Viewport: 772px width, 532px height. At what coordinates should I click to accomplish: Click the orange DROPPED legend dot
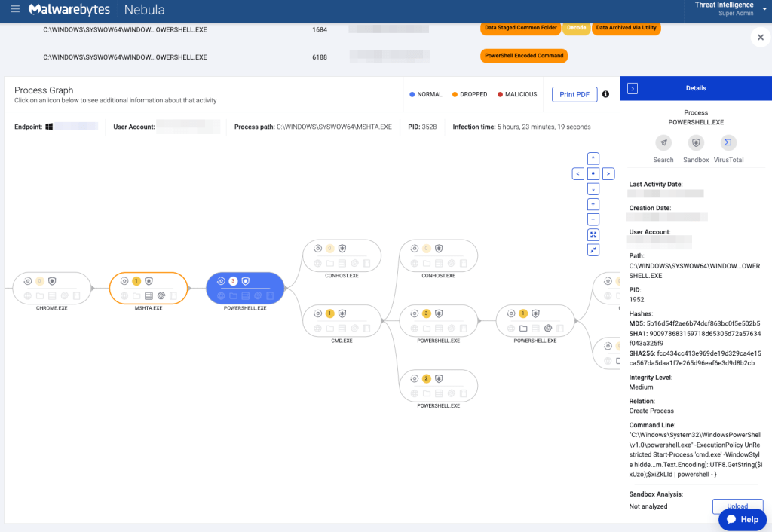click(x=455, y=94)
